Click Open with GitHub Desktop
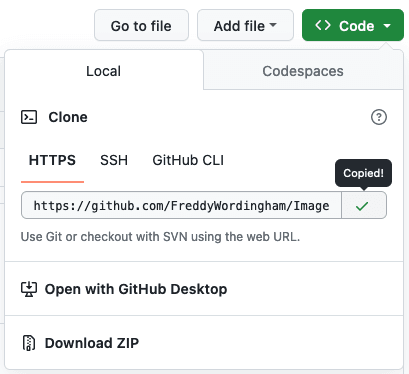 click(x=136, y=289)
